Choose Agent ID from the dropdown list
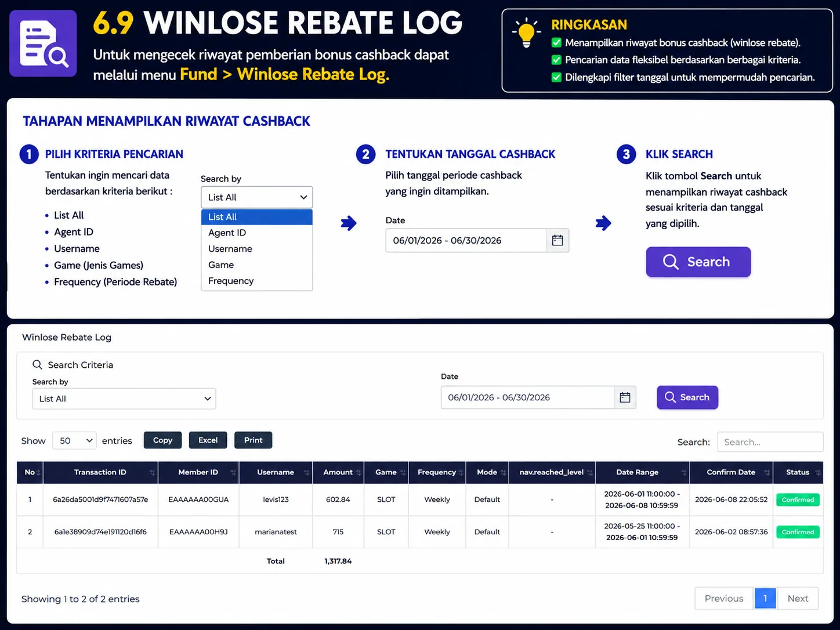 point(257,233)
